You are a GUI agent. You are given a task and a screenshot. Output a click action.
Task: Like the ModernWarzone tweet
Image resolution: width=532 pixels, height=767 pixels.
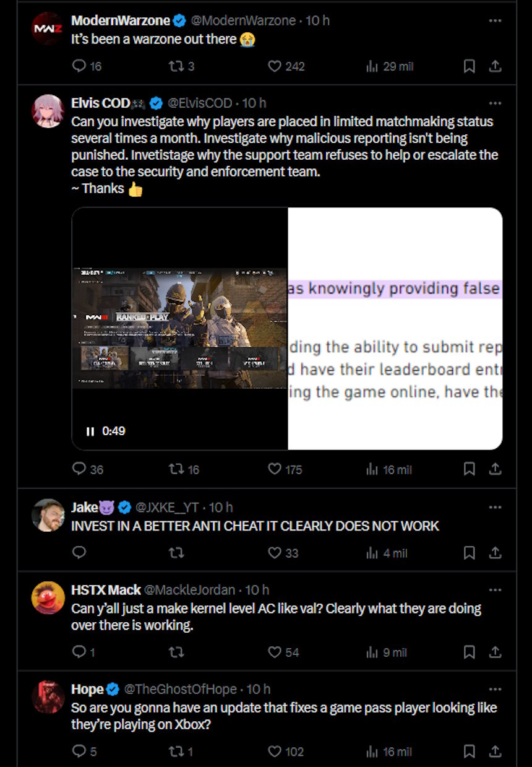(x=275, y=66)
